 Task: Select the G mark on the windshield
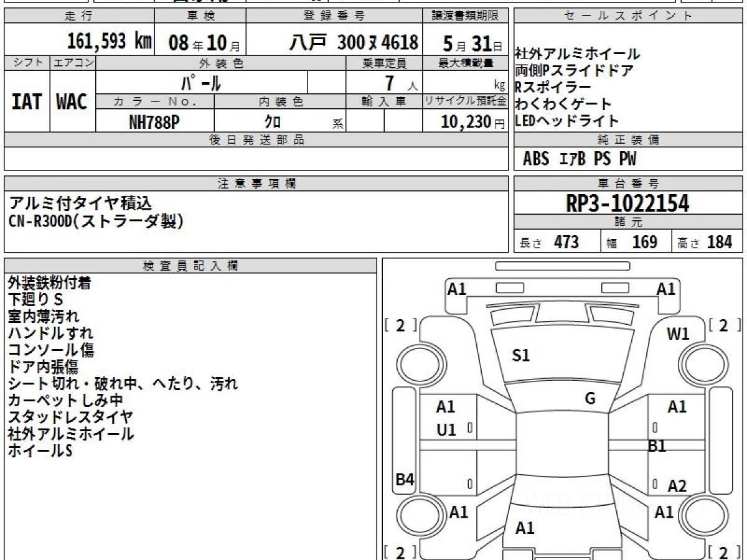591,399
